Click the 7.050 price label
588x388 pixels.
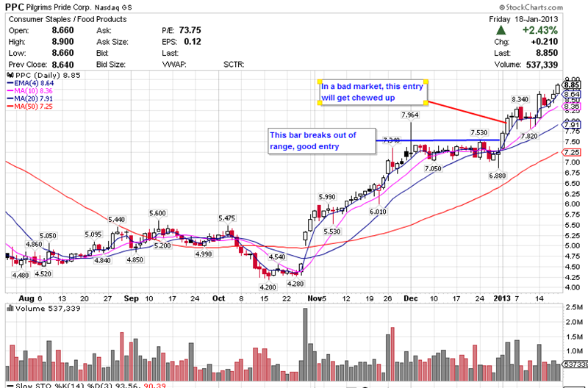tap(433, 169)
